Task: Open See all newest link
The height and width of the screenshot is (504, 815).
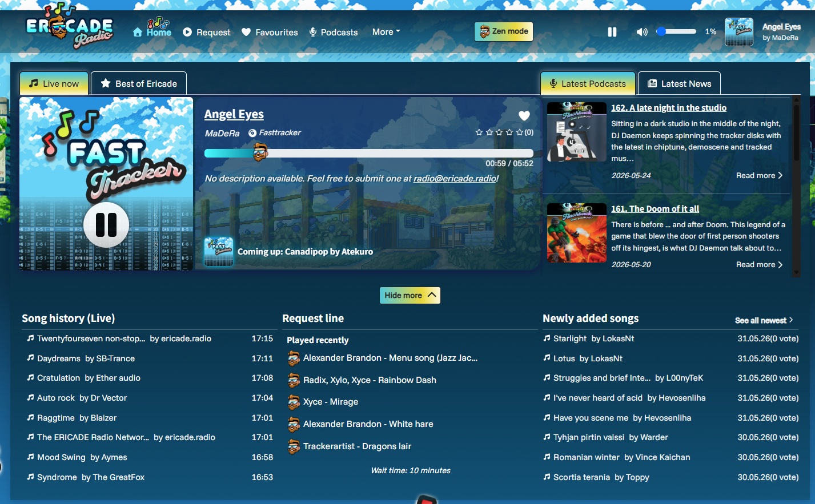Action: [764, 320]
